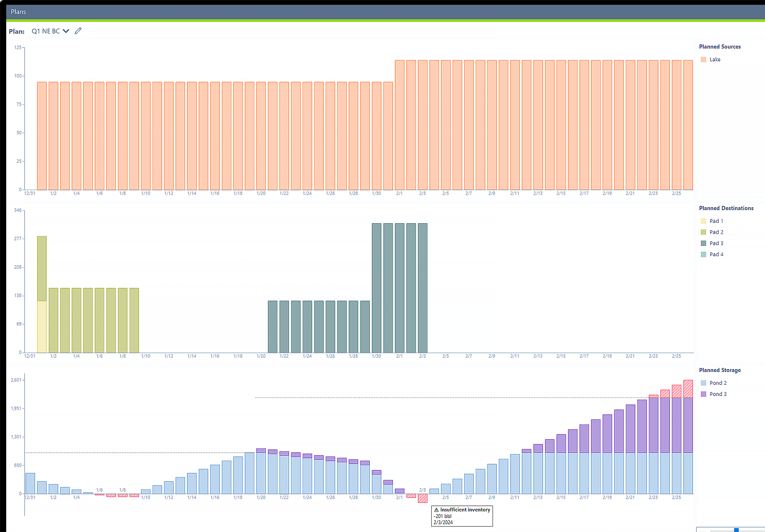765x532 pixels.
Task: Open the plan selector chevron
Action: (x=66, y=31)
